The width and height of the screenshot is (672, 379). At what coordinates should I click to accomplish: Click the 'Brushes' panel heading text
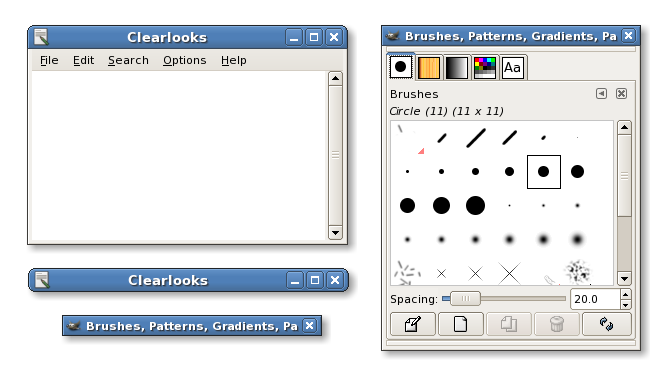point(414,94)
